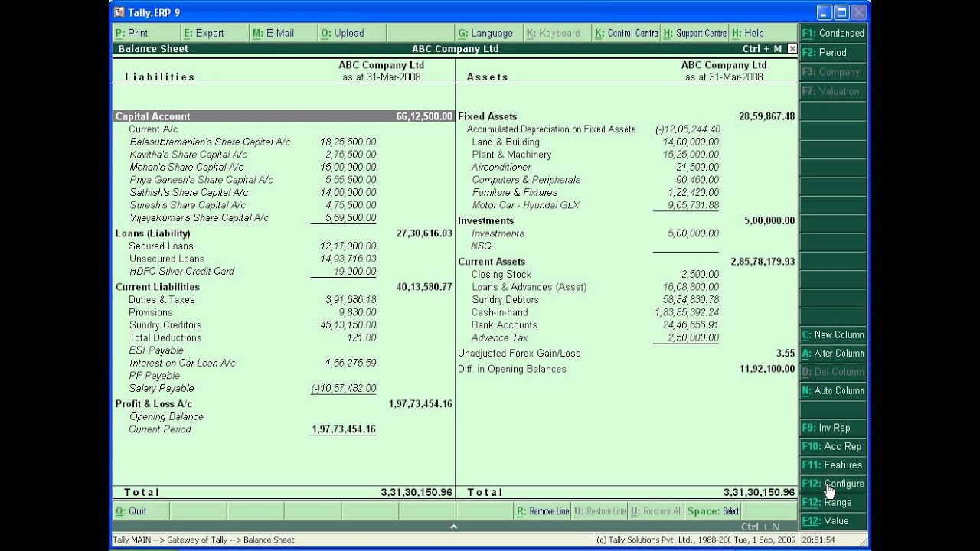The height and width of the screenshot is (551, 980).
Task: Click the Tally.ERP 9 title bar icon
Action: pos(119,12)
